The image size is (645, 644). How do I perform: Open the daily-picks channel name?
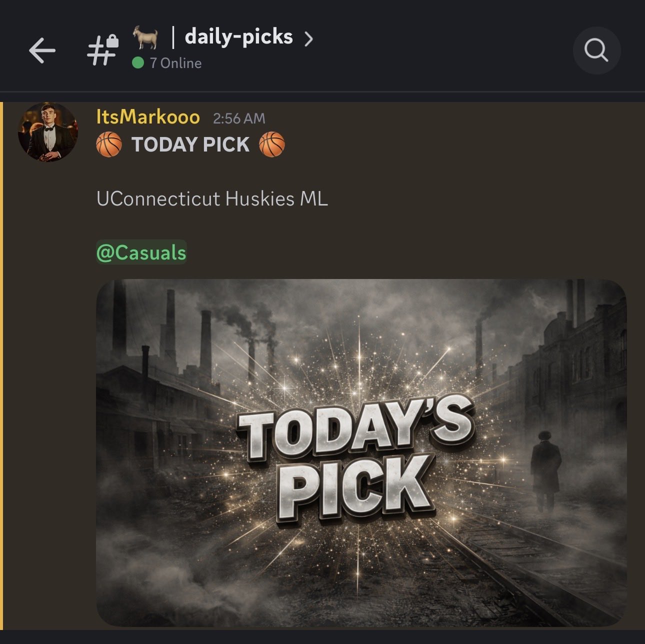coord(238,37)
